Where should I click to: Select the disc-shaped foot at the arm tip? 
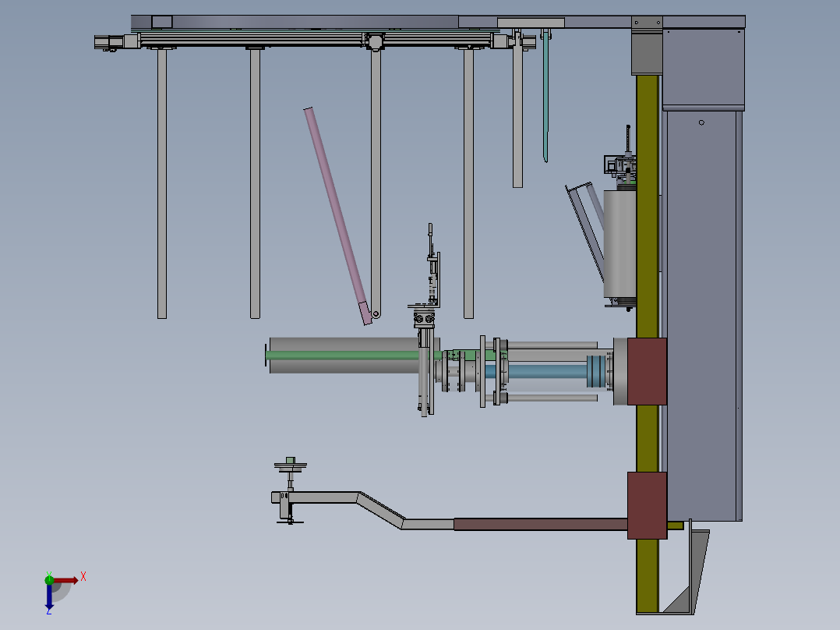291,465
